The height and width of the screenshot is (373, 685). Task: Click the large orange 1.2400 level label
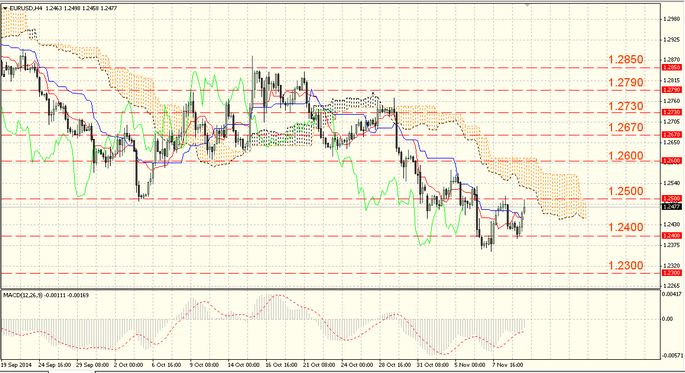point(626,227)
